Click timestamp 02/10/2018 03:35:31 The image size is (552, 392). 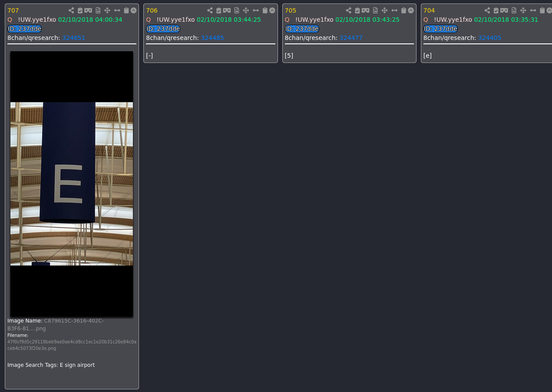(506, 20)
